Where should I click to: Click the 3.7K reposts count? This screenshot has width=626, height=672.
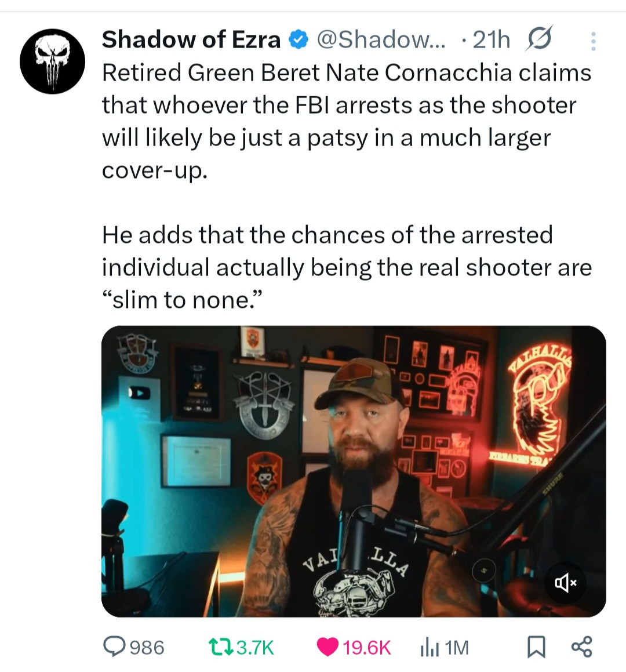(x=256, y=647)
